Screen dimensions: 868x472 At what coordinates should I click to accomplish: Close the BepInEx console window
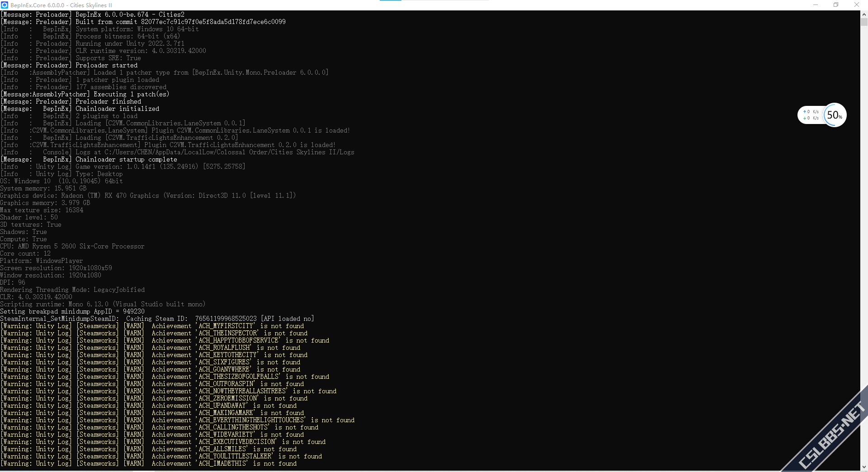point(856,5)
